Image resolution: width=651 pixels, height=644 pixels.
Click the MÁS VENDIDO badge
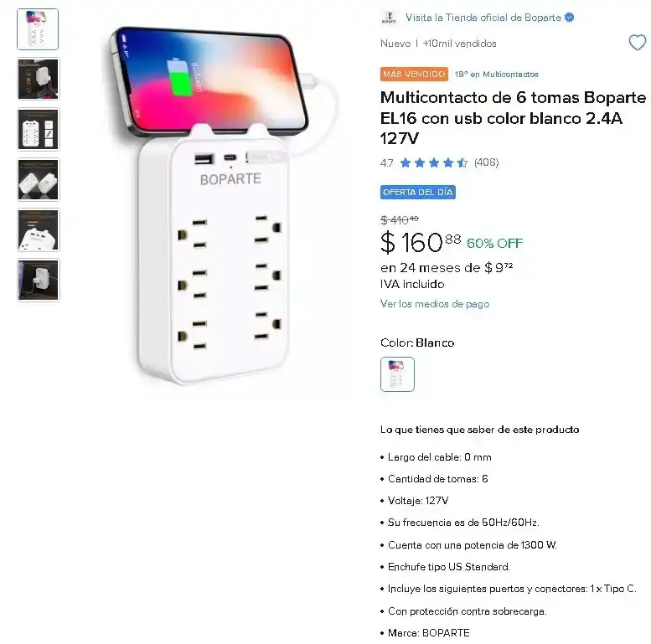tap(414, 75)
